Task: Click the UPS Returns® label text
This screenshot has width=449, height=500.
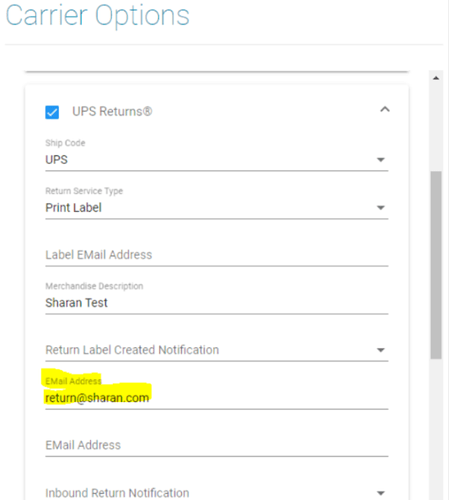Action: click(112, 111)
